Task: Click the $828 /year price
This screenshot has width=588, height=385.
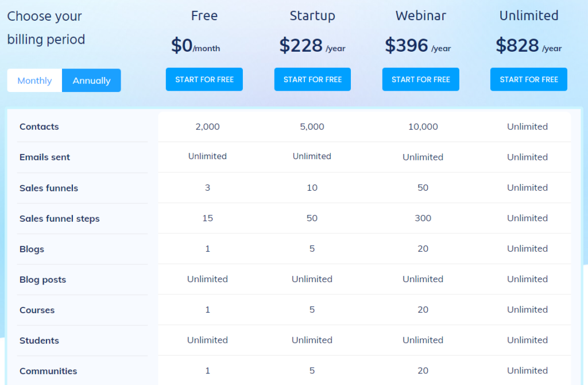Action: [529, 45]
